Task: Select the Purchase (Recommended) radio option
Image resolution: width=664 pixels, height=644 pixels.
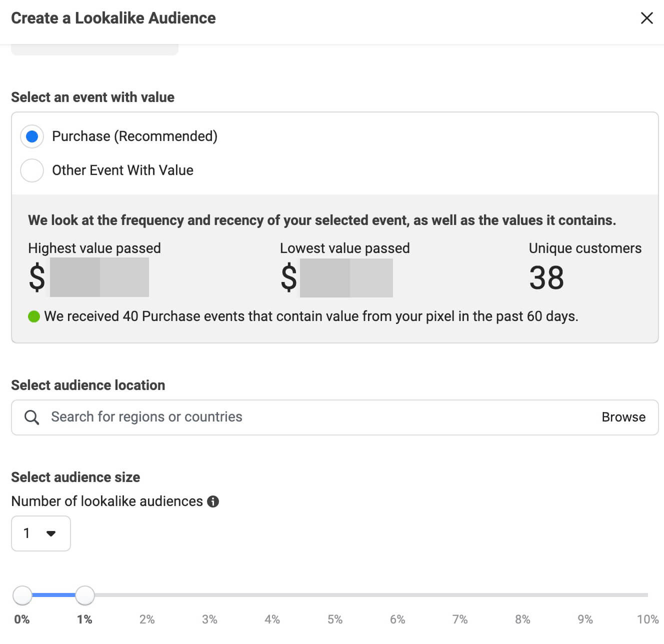Action: coord(32,136)
